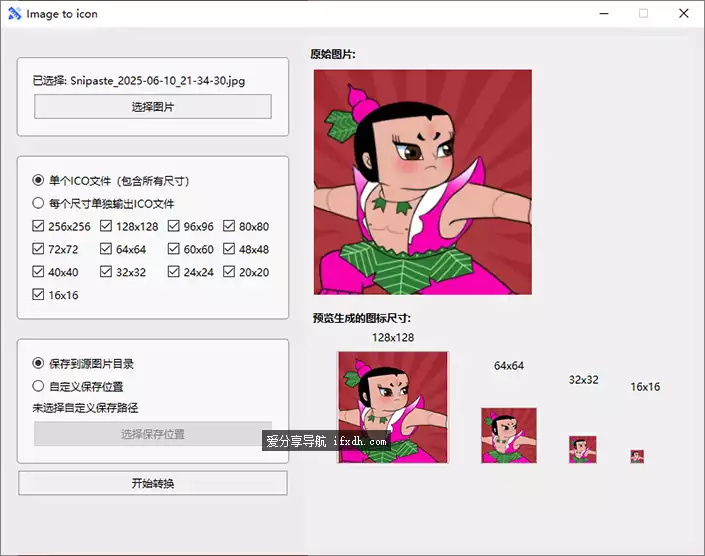Screen dimensions: 705x556
Task: Click the large 原始图片 preview image
Action: [x=423, y=182]
